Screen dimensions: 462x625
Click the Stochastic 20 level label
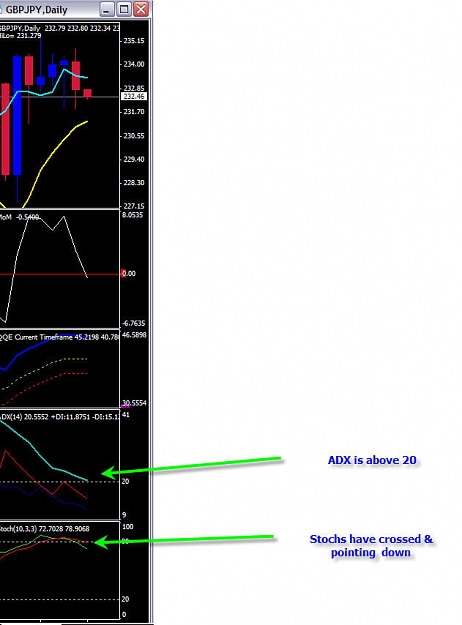coord(125,599)
